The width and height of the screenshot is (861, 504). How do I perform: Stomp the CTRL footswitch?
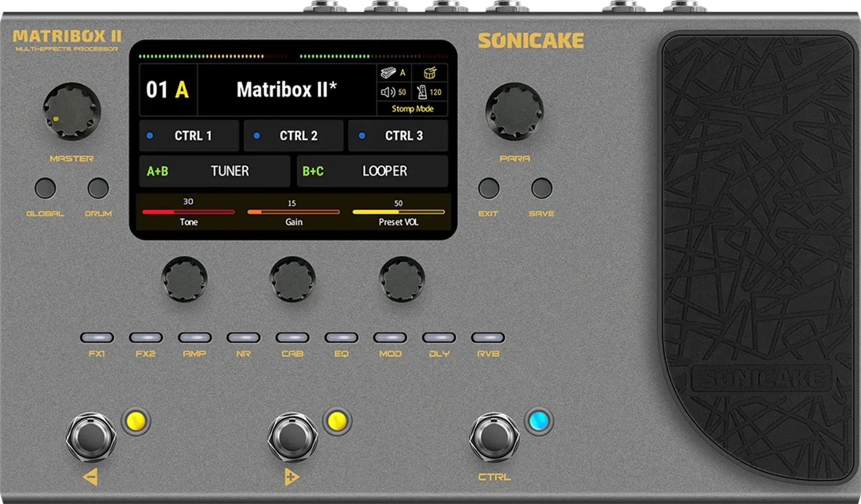point(494,437)
